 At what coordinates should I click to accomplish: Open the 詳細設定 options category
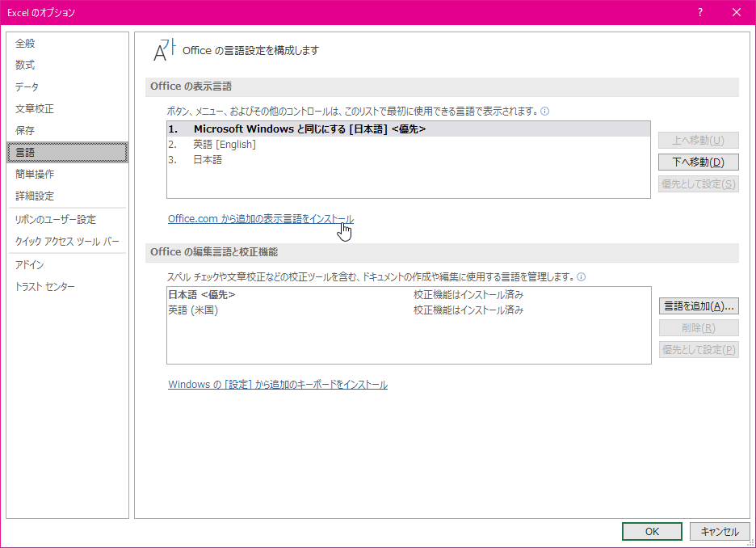68,196
